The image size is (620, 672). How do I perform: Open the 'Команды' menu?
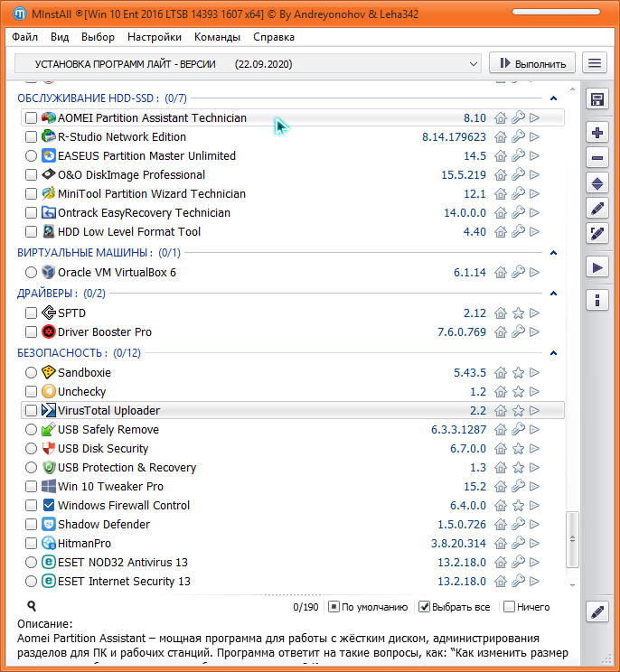pyautogui.click(x=217, y=37)
